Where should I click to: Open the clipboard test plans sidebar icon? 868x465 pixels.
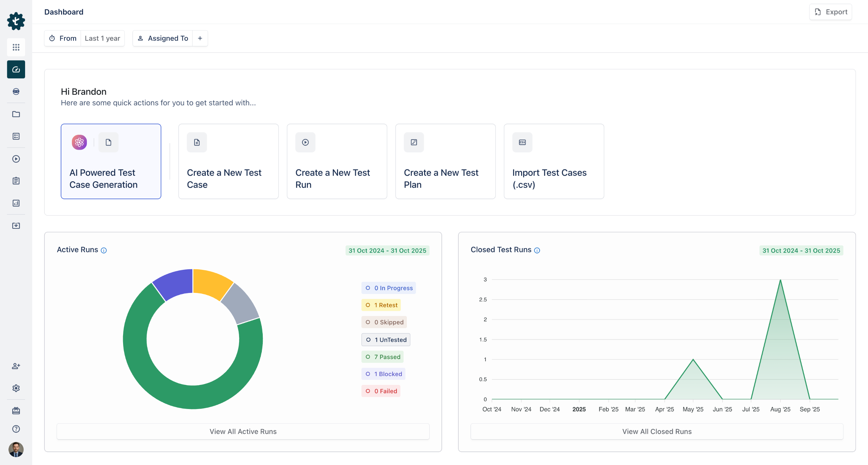(x=16, y=181)
